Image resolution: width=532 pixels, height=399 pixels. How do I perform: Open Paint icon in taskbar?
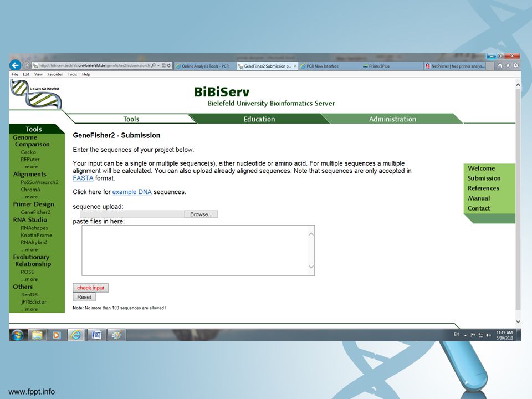coord(116,335)
